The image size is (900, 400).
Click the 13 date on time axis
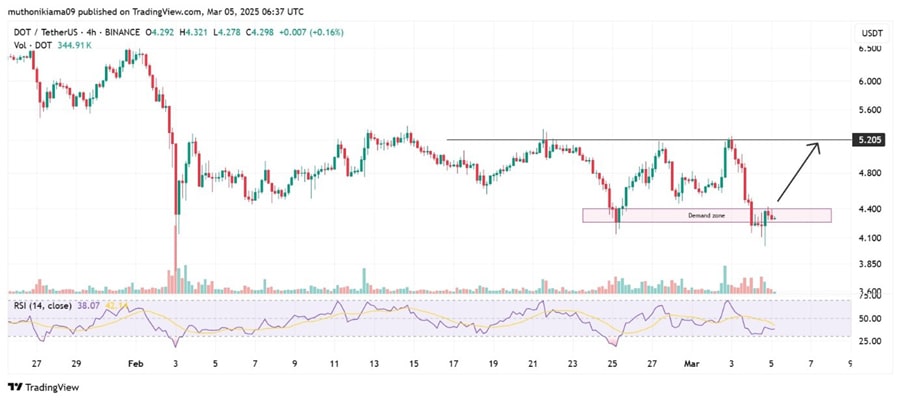click(x=374, y=363)
